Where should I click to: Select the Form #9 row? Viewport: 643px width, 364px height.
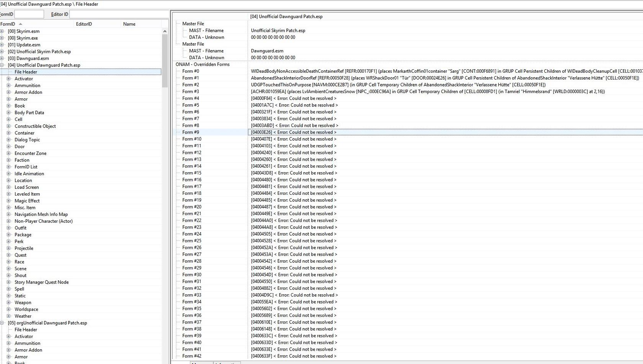pos(191,132)
